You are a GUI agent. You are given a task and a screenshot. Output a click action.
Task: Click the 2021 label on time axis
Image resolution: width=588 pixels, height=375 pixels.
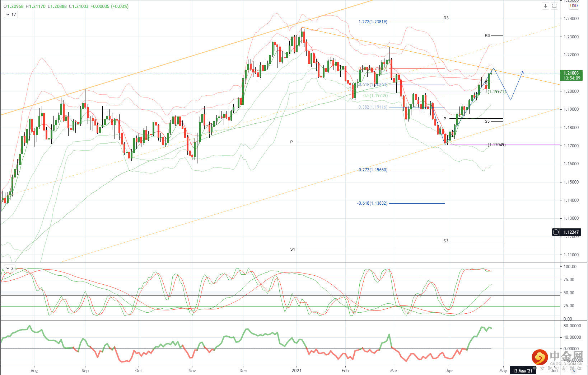click(297, 371)
